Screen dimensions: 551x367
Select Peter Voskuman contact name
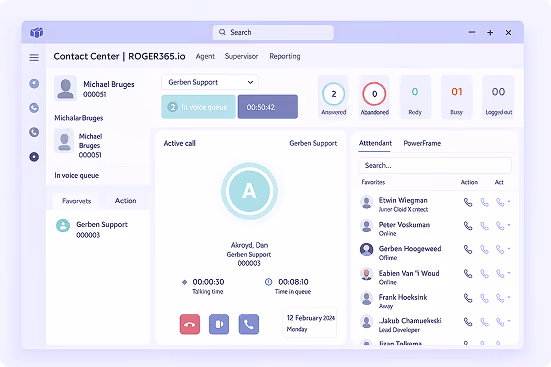click(x=404, y=225)
